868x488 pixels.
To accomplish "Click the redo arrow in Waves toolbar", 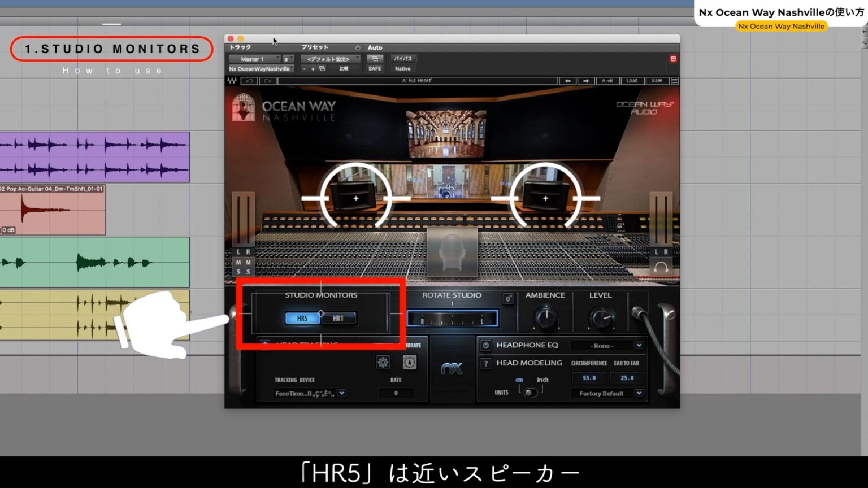I will pyautogui.click(x=267, y=81).
